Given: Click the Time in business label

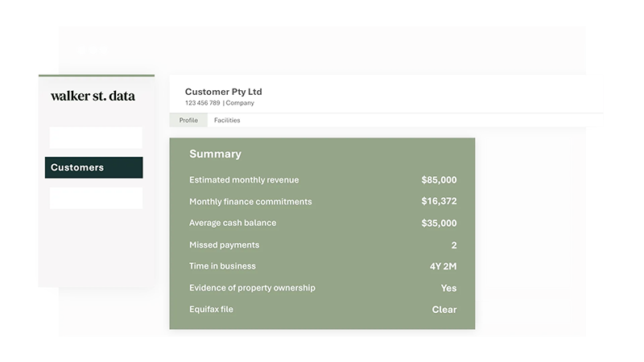Looking at the screenshot, I should (222, 266).
